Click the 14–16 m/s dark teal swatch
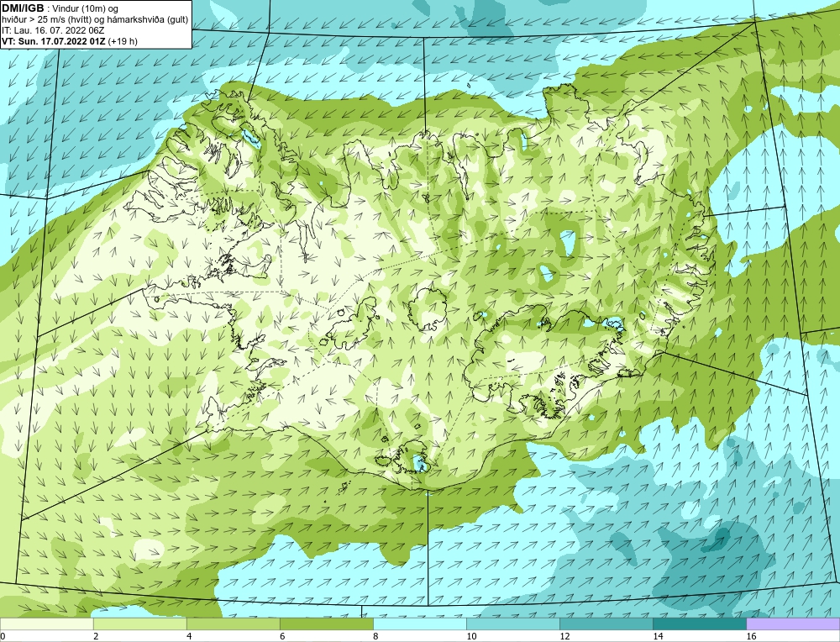Image resolution: width=840 pixels, height=642 pixels. (x=699, y=624)
